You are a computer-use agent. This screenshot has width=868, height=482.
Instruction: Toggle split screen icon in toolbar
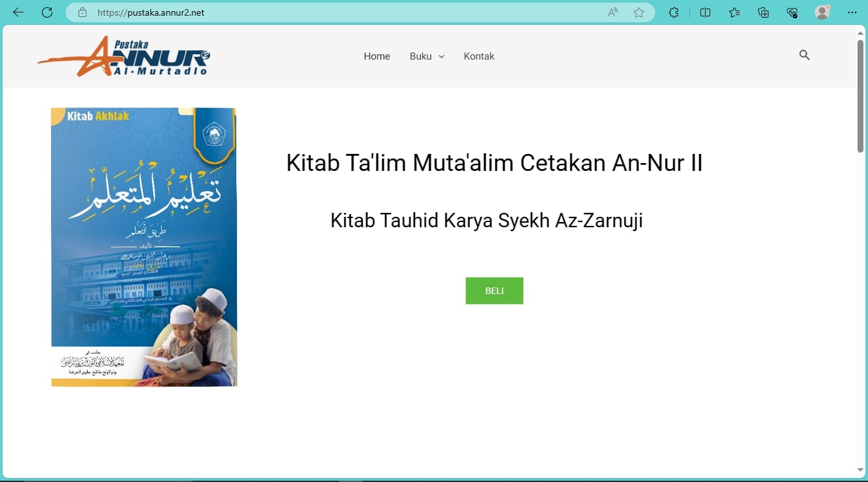[705, 12]
